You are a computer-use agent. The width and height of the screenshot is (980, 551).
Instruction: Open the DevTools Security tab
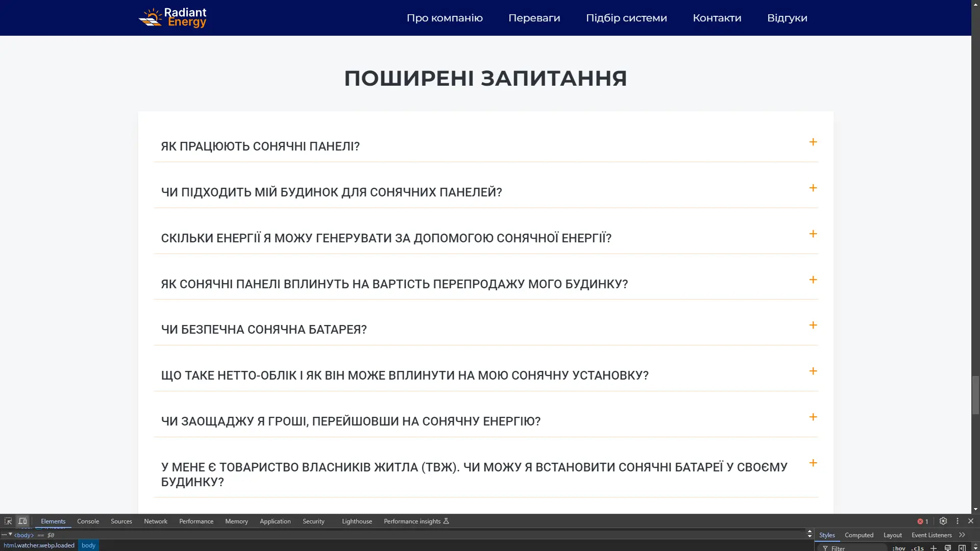[x=313, y=521]
